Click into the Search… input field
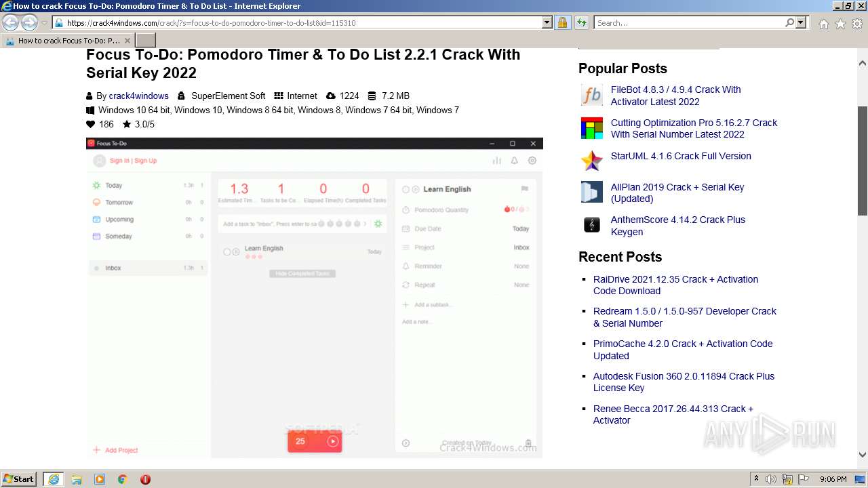The height and width of the screenshot is (488, 868). point(689,22)
